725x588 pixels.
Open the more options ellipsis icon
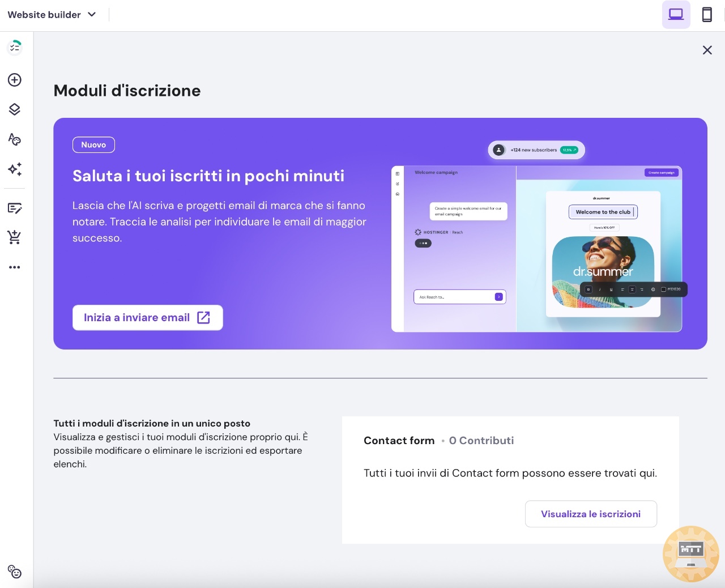[15, 267]
